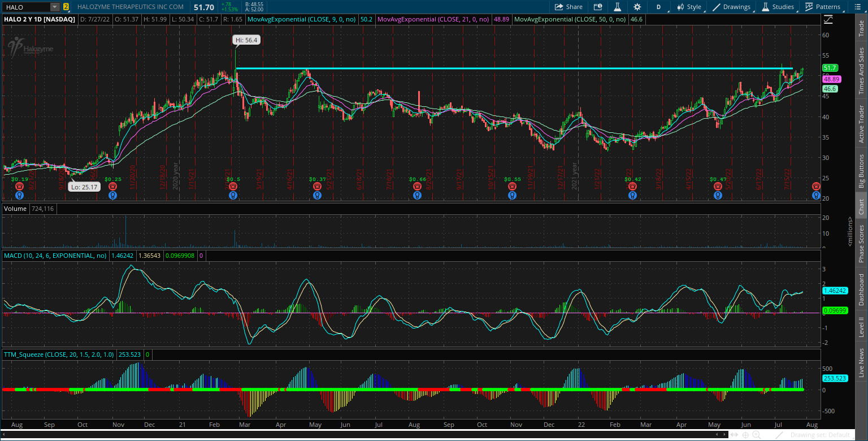This screenshot has height=441, width=868.
Task: Click the cyan horizontal resistance line
Action: pos(514,68)
